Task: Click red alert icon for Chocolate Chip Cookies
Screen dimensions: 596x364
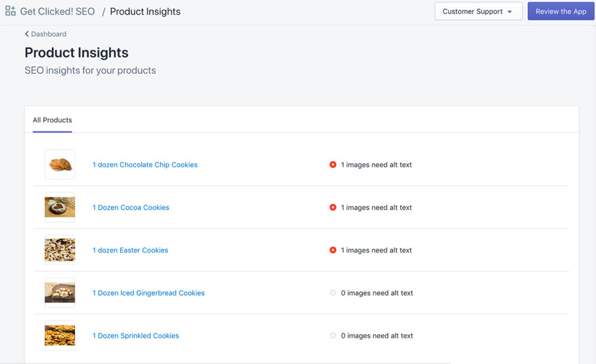Action: pos(333,165)
